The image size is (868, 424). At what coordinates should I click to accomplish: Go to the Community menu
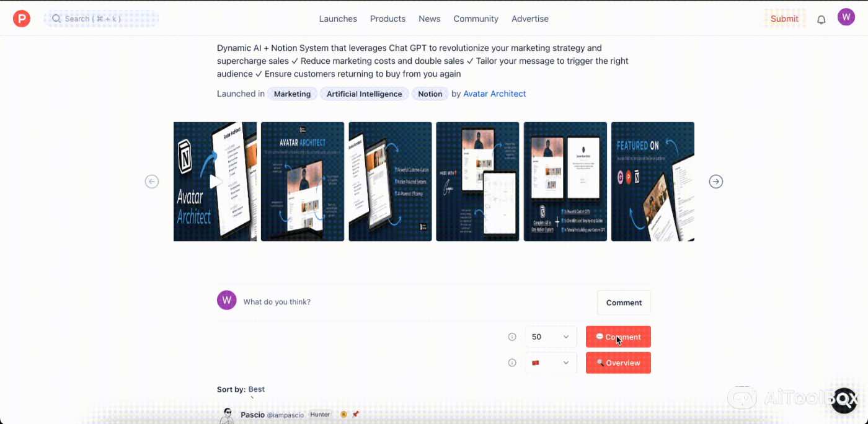tap(476, 19)
